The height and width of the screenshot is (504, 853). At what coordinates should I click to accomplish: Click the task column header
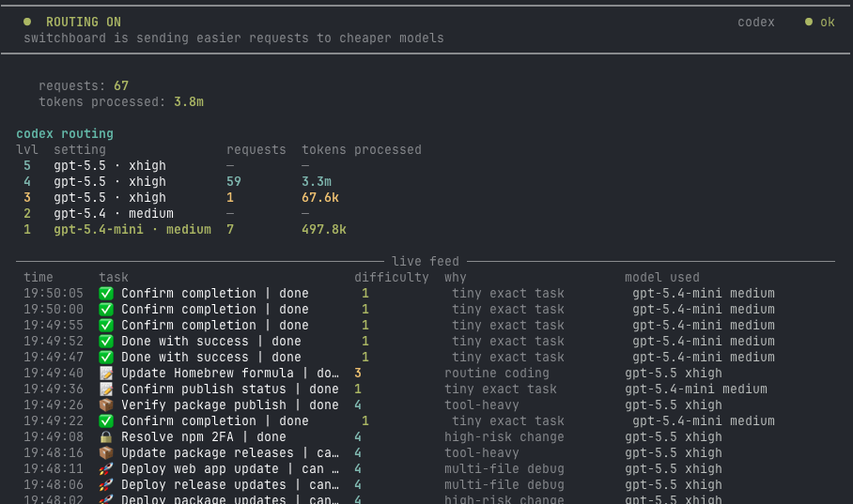[114, 277]
